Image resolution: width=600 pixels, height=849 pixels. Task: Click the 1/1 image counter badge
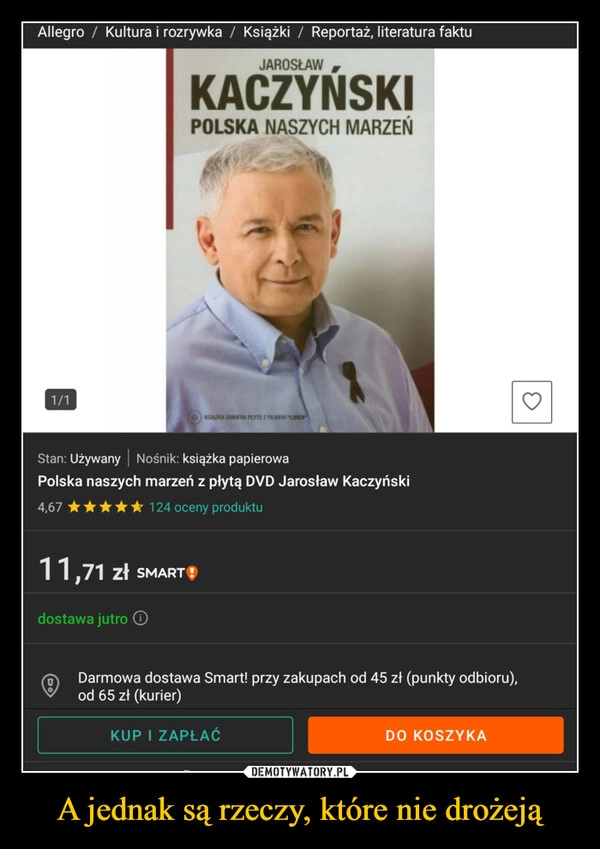60,400
